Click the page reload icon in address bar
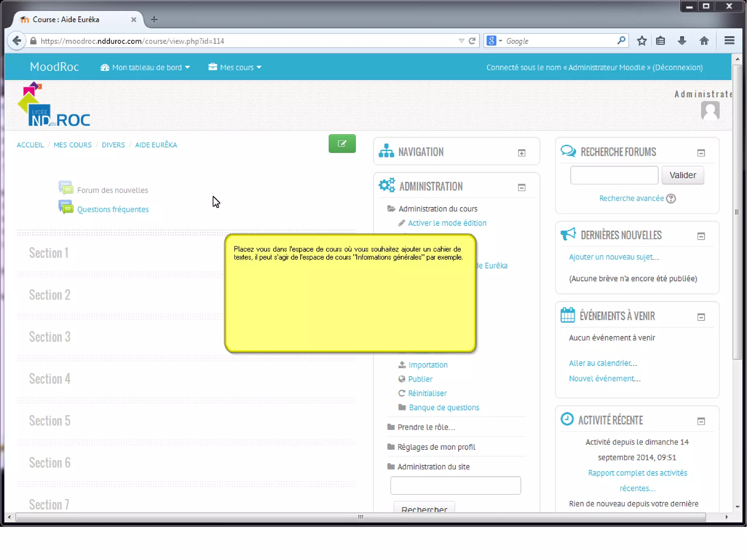Screen dimensions: 747x560 pyautogui.click(x=472, y=41)
